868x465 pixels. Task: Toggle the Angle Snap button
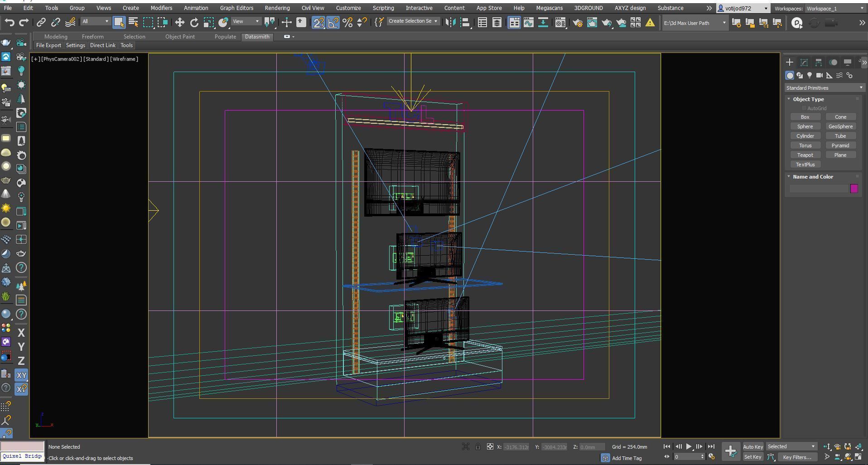click(x=333, y=22)
